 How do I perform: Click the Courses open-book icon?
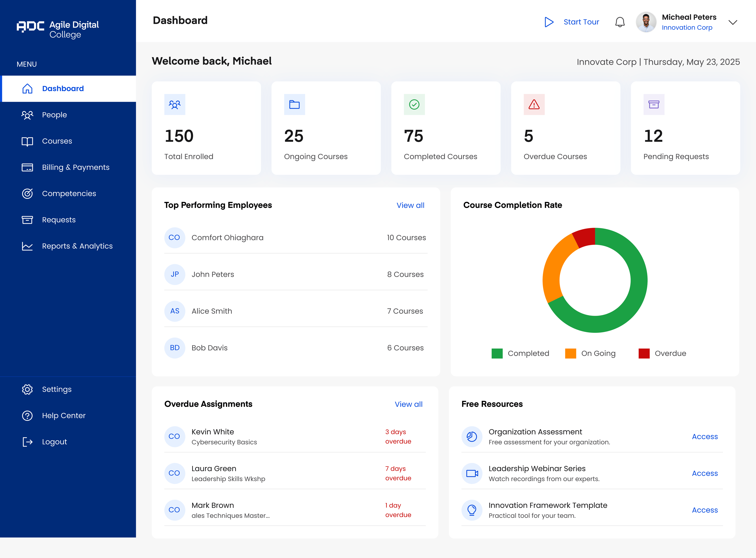(27, 141)
